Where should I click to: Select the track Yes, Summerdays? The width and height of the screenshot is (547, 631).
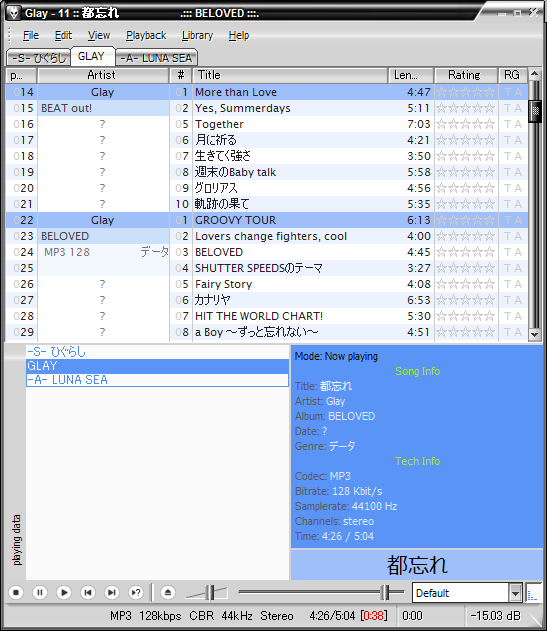pyautogui.click(x=243, y=108)
